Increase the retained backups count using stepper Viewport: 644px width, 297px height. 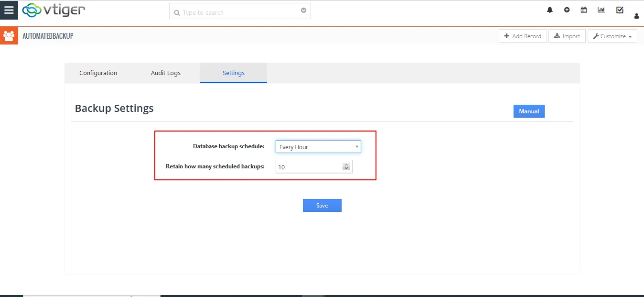(346, 165)
